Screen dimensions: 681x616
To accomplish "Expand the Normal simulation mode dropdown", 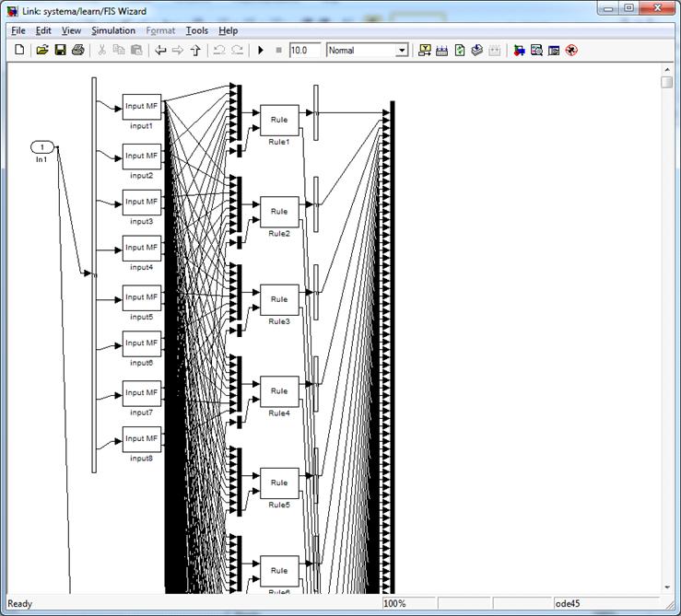I will pyautogui.click(x=402, y=51).
